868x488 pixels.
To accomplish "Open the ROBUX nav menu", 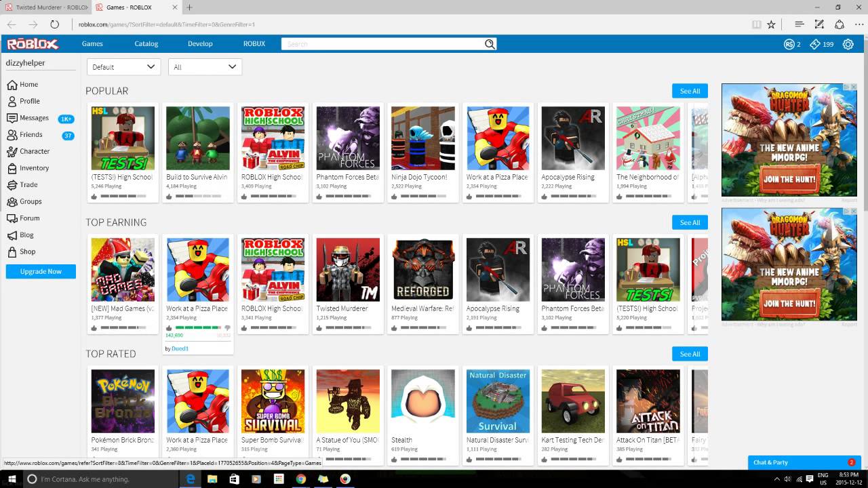I will (254, 44).
